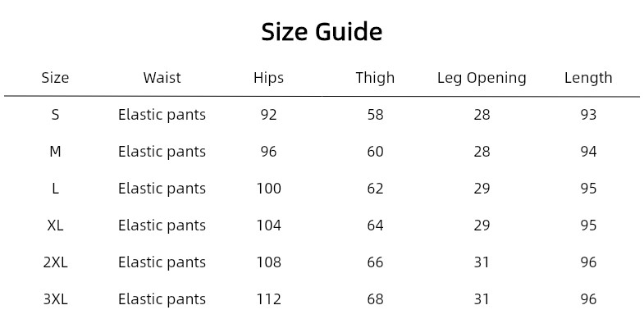Select the Leg Opening column header
The image size is (644, 328).
(482, 78)
